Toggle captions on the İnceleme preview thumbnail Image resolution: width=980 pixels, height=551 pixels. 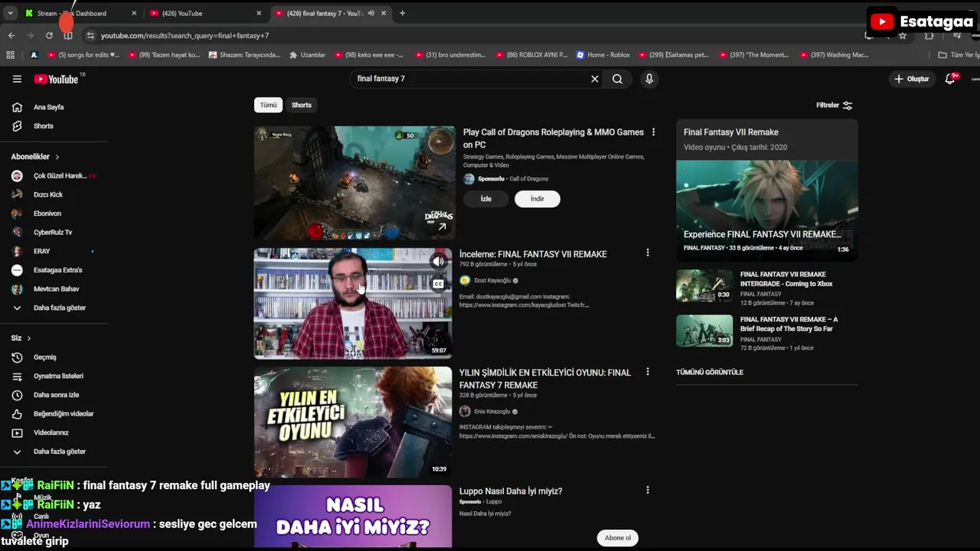[x=438, y=284]
